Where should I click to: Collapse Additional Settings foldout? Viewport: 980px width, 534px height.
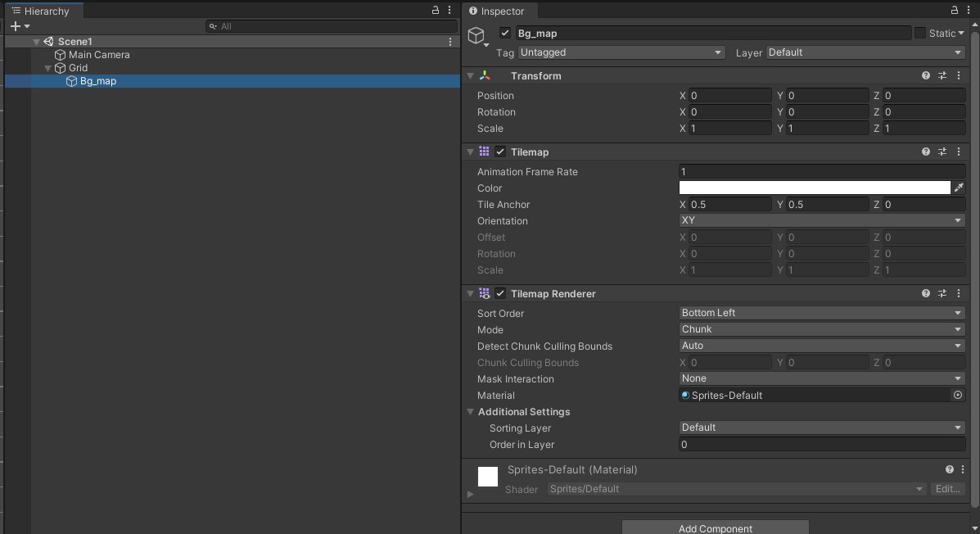pyautogui.click(x=471, y=411)
